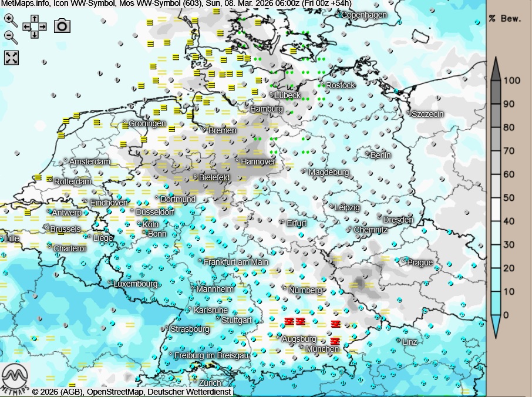Click the dark gray 100% cloud legend arrow
532x397 pixels.
tap(496, 68)
